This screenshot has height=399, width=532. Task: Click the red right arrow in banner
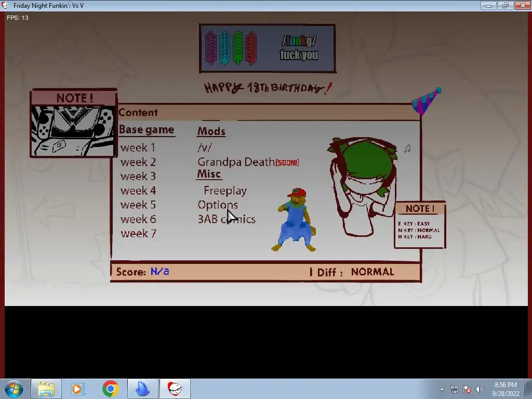(x=251, y=48)
